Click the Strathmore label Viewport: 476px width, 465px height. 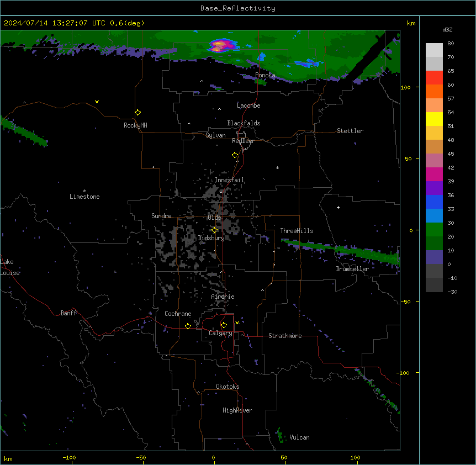pyautogui.click(x=285, y=336)
